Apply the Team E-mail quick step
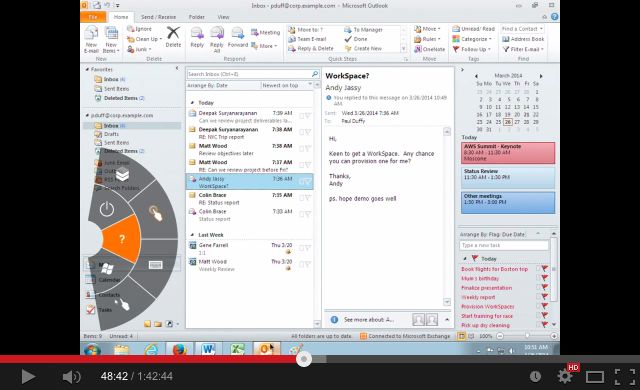Image resolution: width=640 pixels, height=390 pixels. (x=307, y=39)
